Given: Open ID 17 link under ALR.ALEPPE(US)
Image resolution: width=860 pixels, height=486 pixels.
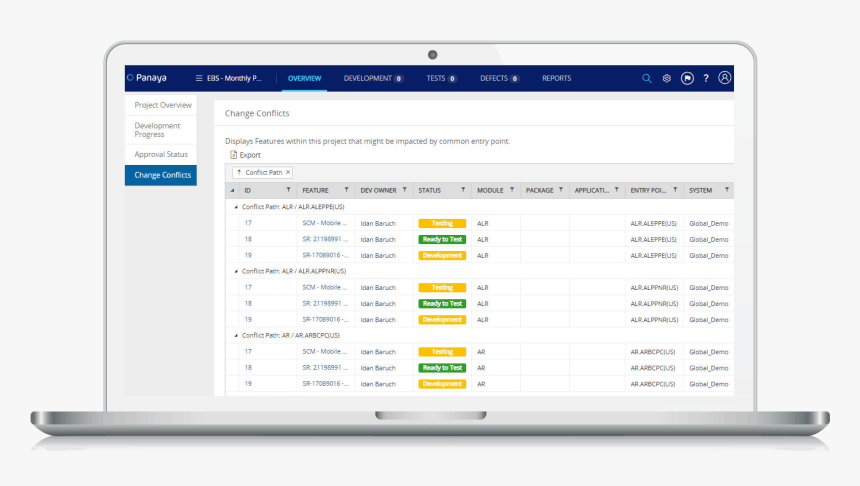Looking at the screenshot, I should point(248,223).
